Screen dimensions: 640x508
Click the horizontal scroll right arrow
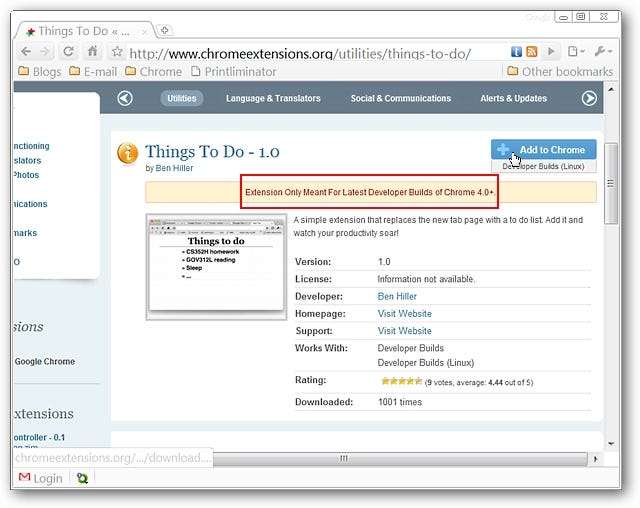[595, 459]
